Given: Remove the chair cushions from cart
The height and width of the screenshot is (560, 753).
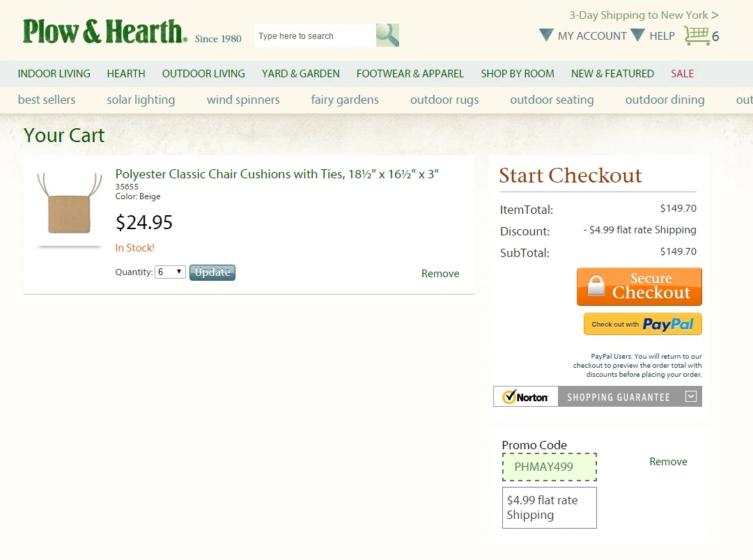Looking at the screenshot, I should click(x=440, y=273).
